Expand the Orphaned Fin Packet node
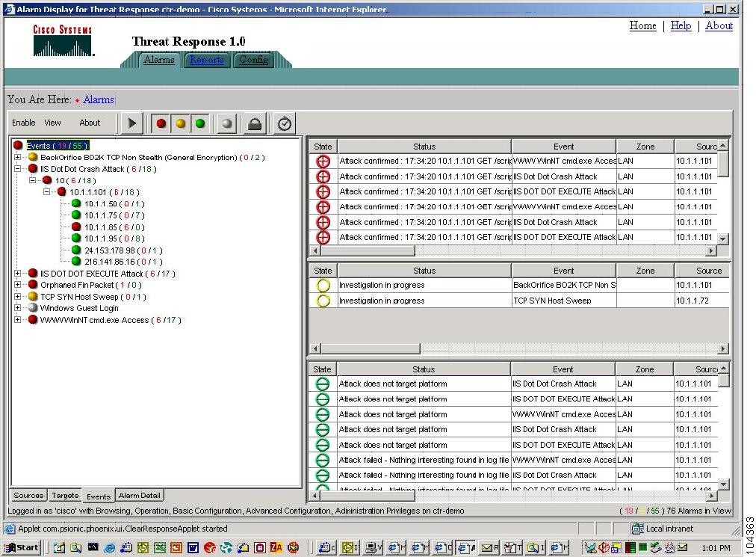 point(17,285)
